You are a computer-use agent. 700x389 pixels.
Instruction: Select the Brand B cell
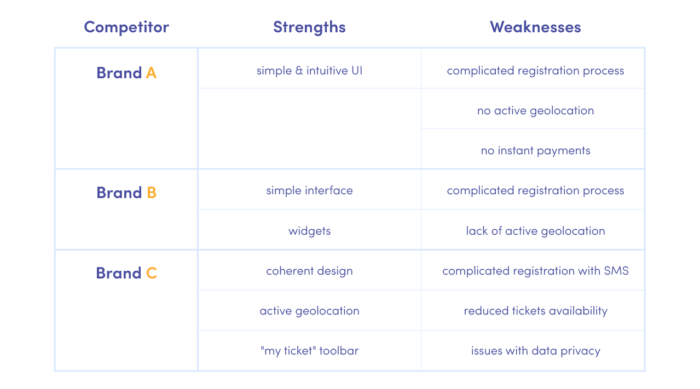pos(126,209)
